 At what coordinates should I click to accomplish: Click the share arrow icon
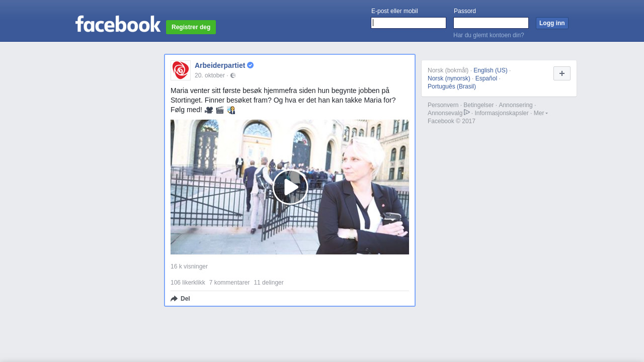[174, 299]
